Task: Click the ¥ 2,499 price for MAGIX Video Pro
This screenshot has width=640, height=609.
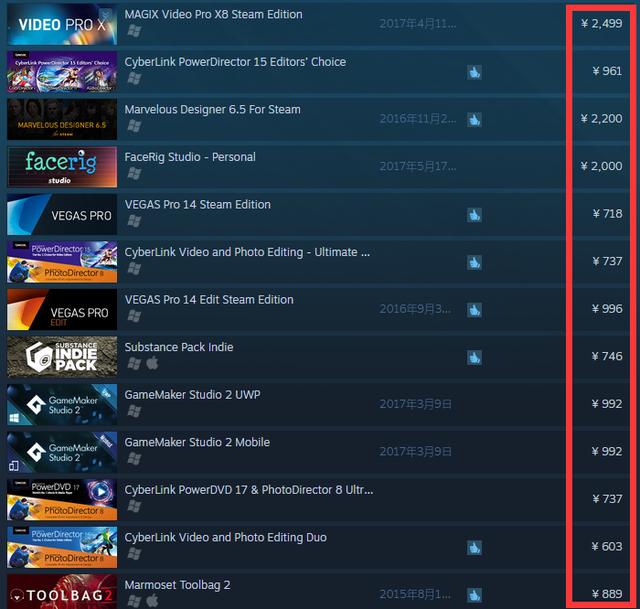Action: [x=602, y=24]
